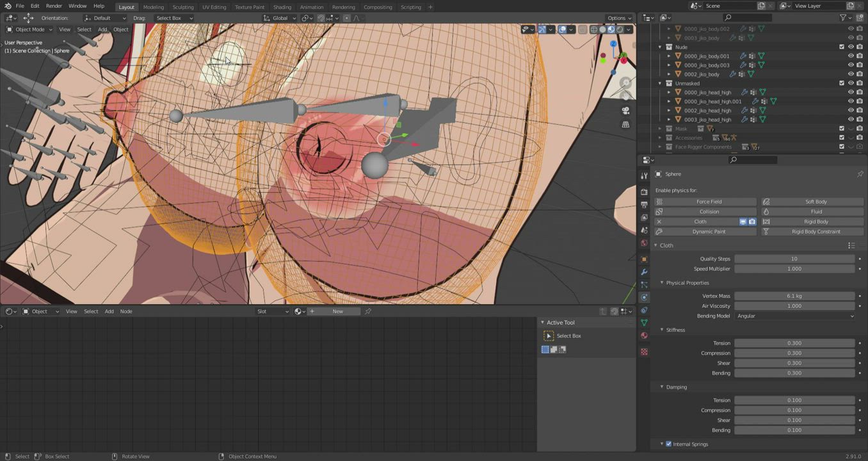Collapse the Damping subpanel
Viewport: 868px width, 461px height.
[662, 387]
